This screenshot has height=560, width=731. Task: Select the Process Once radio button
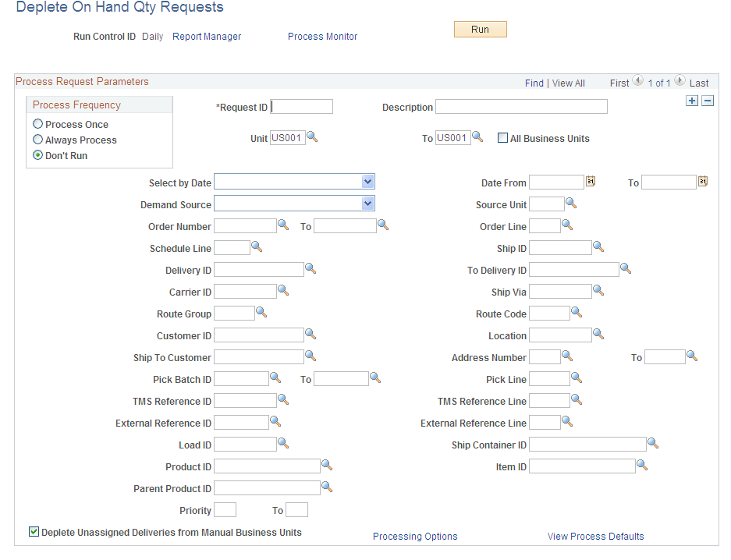[37, 124]
